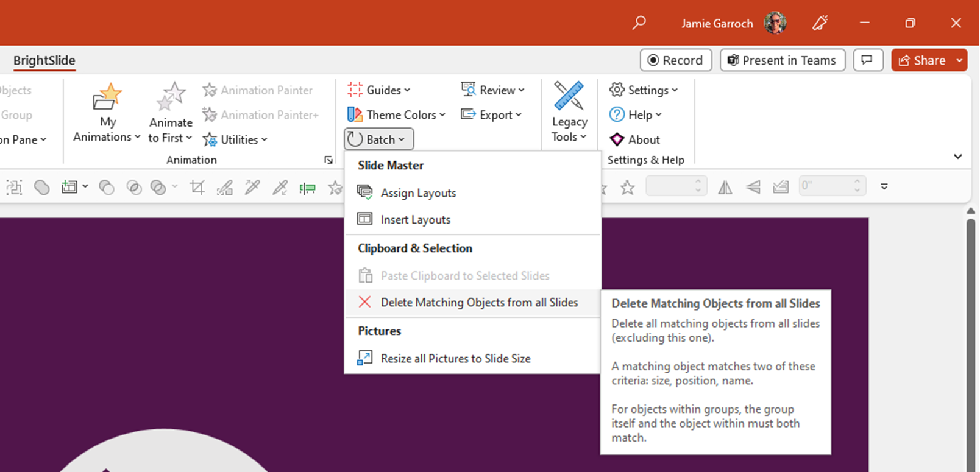Open the Animation group dialog launcher
This screenshot has width=980, height=472.
tap(328, 160)
